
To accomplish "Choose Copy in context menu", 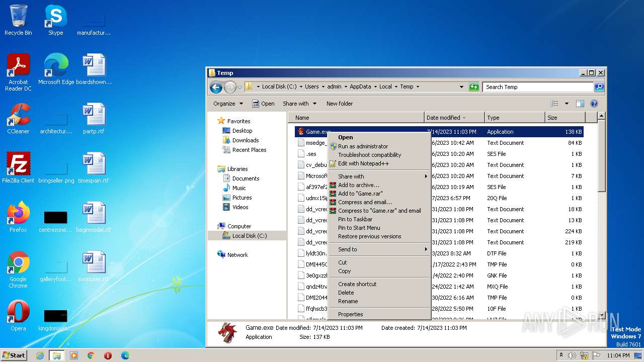I will (x=379, y=271).
